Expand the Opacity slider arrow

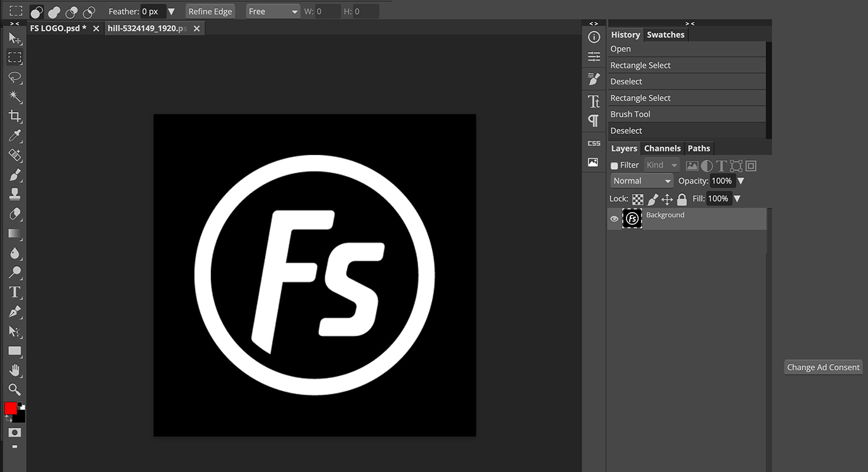(x=740, y=181)
